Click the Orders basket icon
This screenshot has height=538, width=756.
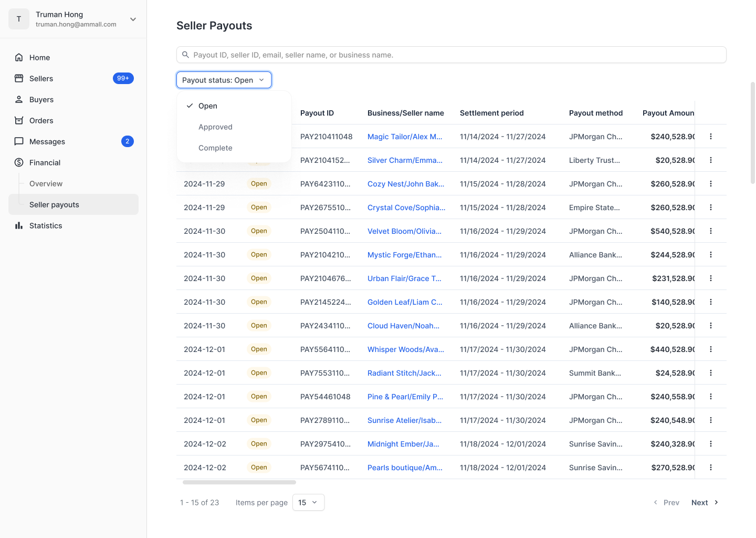click(x=19, y=120)
